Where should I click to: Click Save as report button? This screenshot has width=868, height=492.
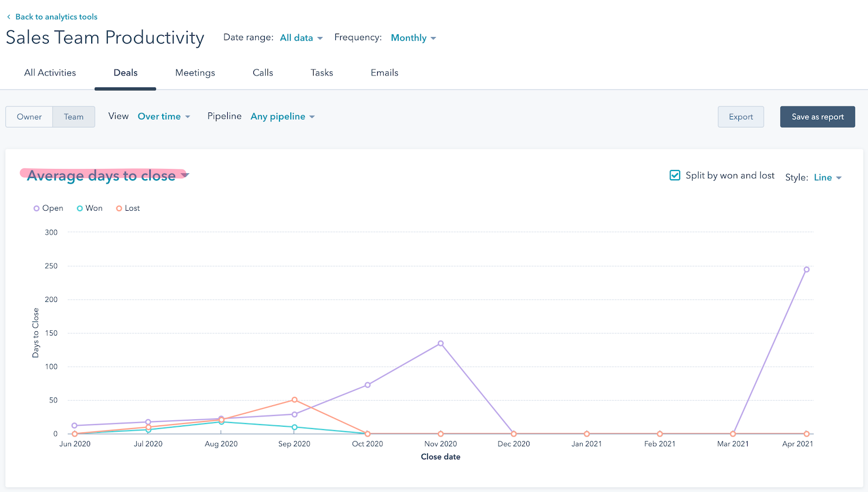click(817, 117)
